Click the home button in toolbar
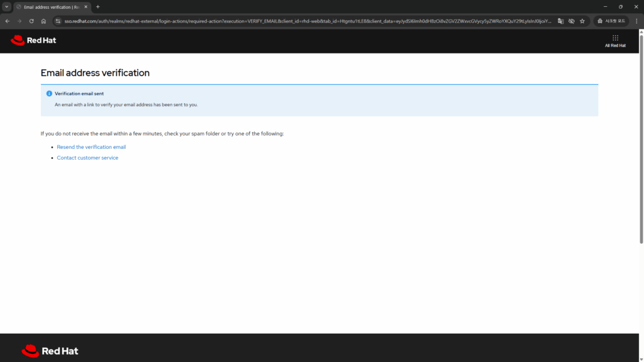 (x=43, y=21)
